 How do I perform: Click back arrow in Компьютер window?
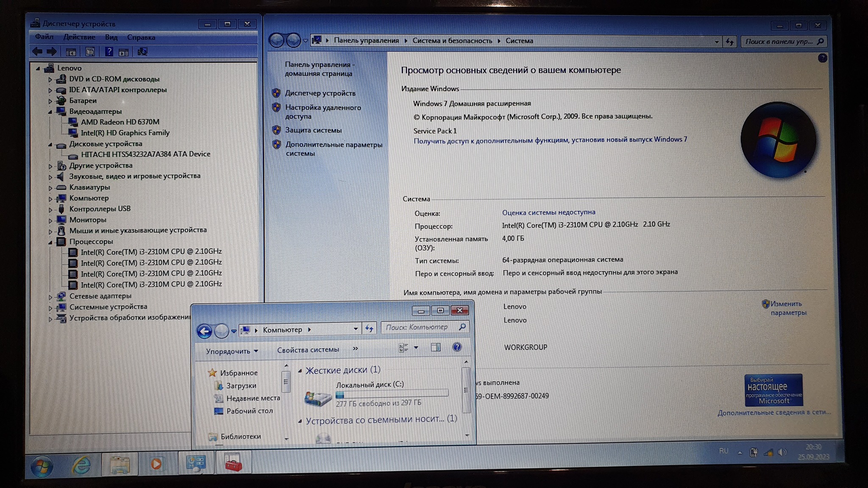point(205,331)
